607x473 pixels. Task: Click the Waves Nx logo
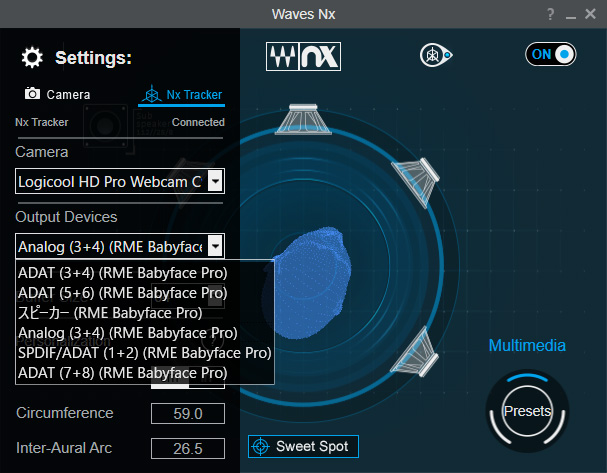coord(304,55)
